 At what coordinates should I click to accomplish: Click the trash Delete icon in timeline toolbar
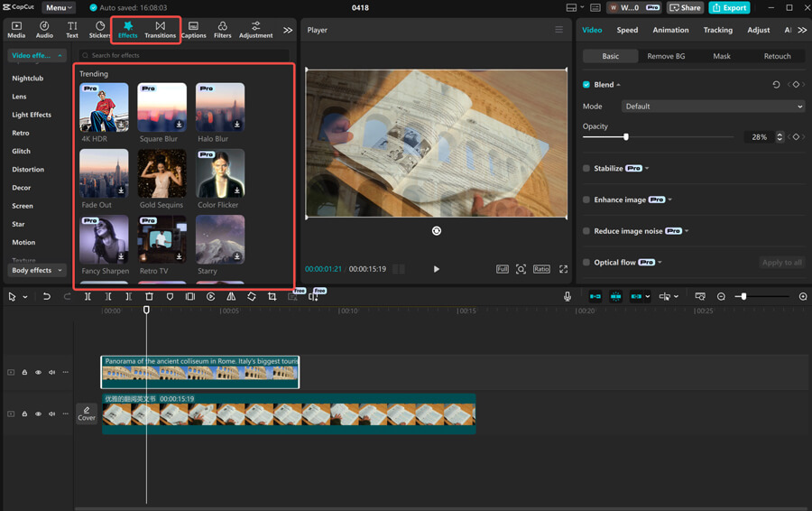(149, 296)
